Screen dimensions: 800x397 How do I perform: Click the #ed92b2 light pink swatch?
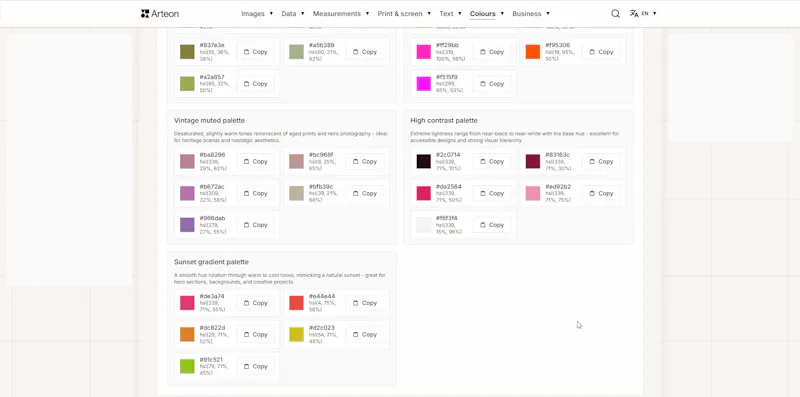click(x=533, y=193)
